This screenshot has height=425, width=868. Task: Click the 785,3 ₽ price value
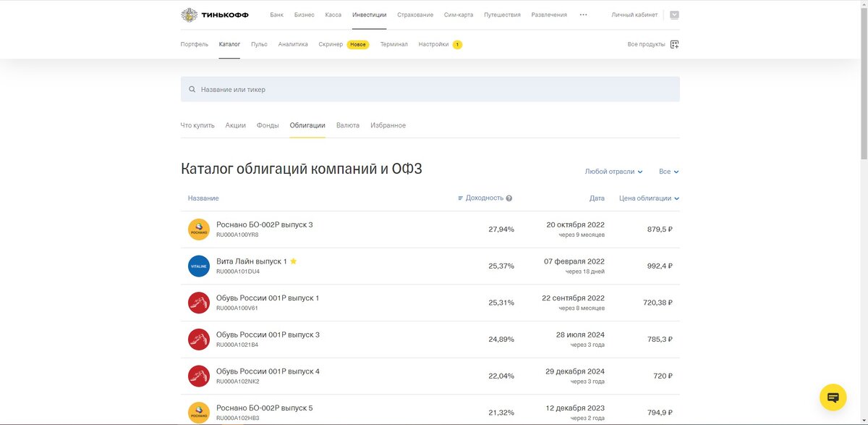coord(660,340)
